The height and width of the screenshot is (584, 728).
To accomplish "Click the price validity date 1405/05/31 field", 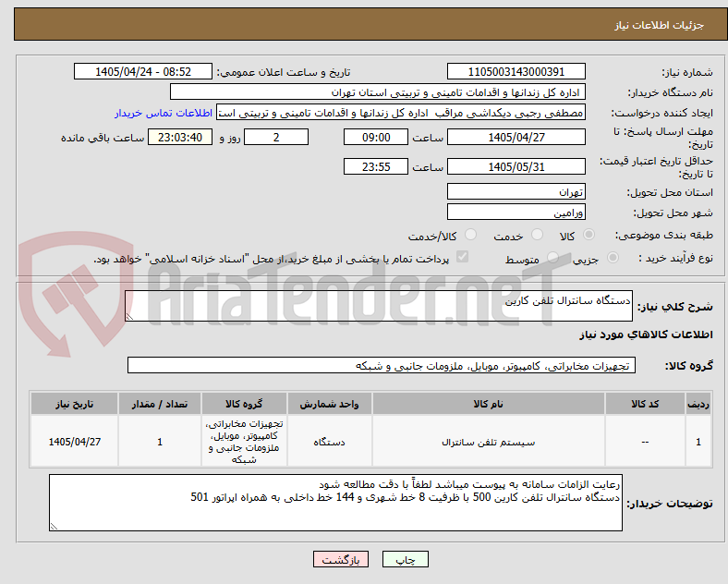I will (x=516, y=166).
